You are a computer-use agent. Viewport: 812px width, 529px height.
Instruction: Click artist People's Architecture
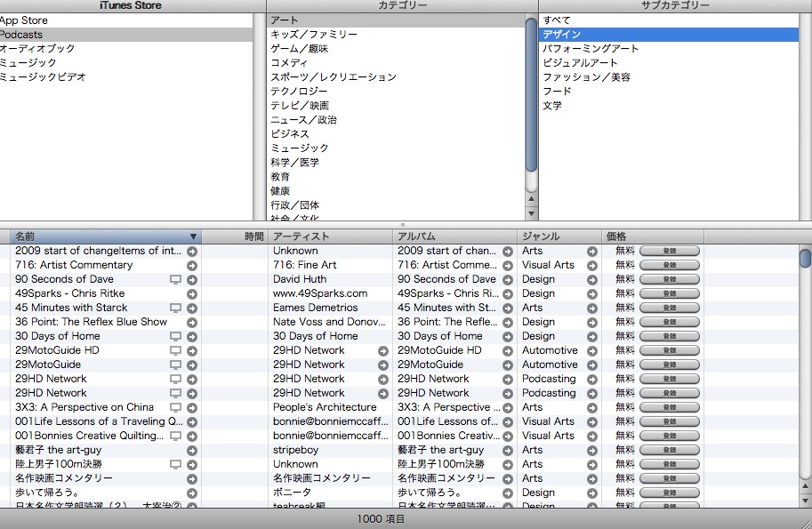(x=325, y=407)
